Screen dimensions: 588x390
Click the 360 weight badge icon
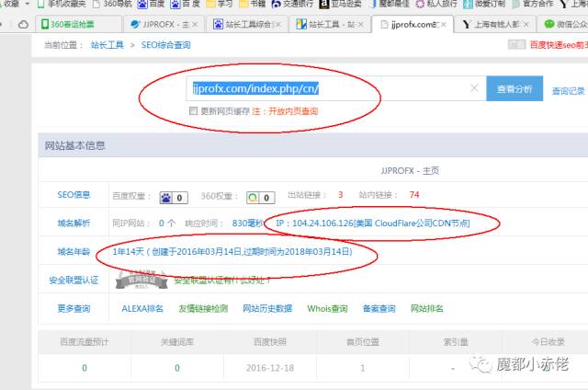click(x=261, y=198)
